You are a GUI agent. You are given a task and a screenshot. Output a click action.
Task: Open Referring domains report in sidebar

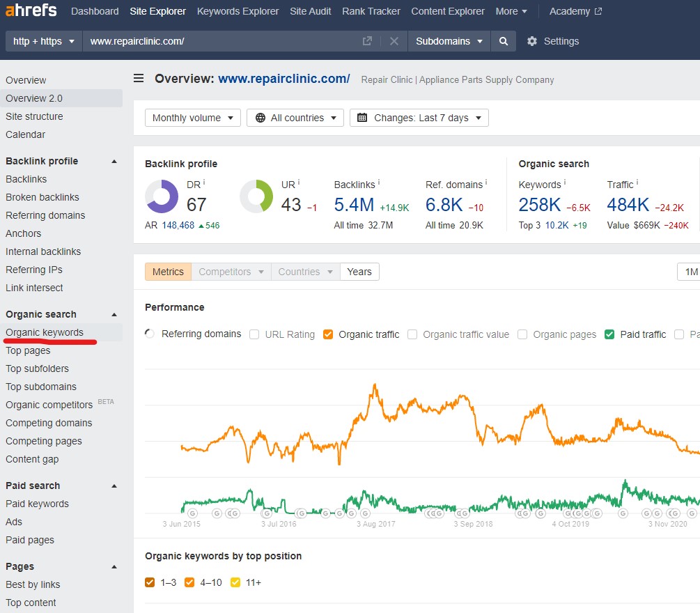click(45, 215)
